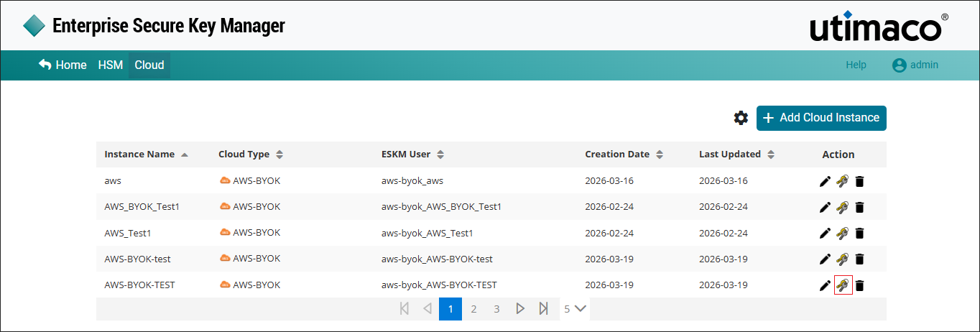Click ESKM user aws-byok_AWS_Test1

point(427,233)
